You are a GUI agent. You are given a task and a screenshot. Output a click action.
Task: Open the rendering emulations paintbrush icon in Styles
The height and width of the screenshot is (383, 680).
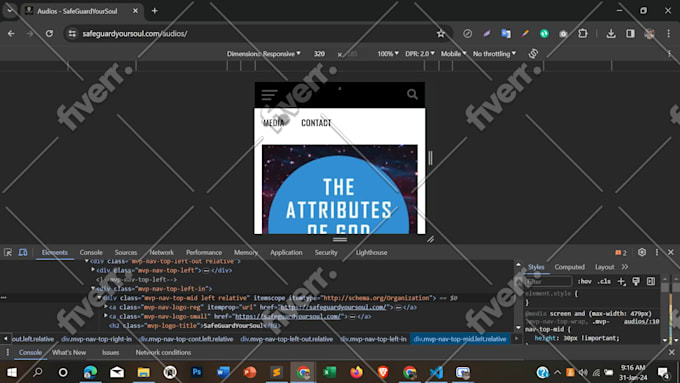(x=636, y=282)
